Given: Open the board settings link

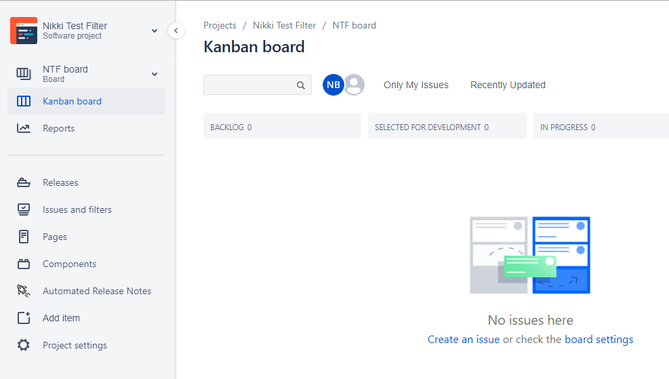Looking at the screenshot, I should click(599, 339).
